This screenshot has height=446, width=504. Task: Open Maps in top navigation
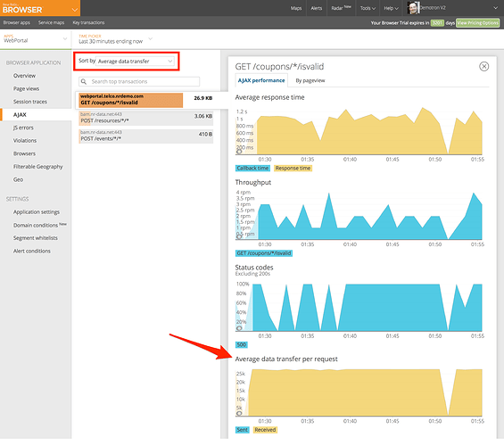(x=296, y=8)
